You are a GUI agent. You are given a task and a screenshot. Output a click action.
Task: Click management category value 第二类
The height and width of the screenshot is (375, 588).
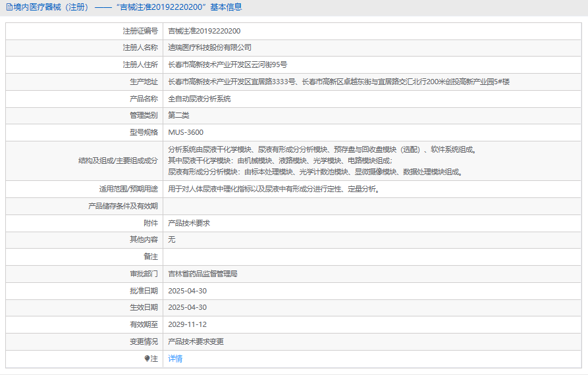pyautogui.click(x=178, y=115)
